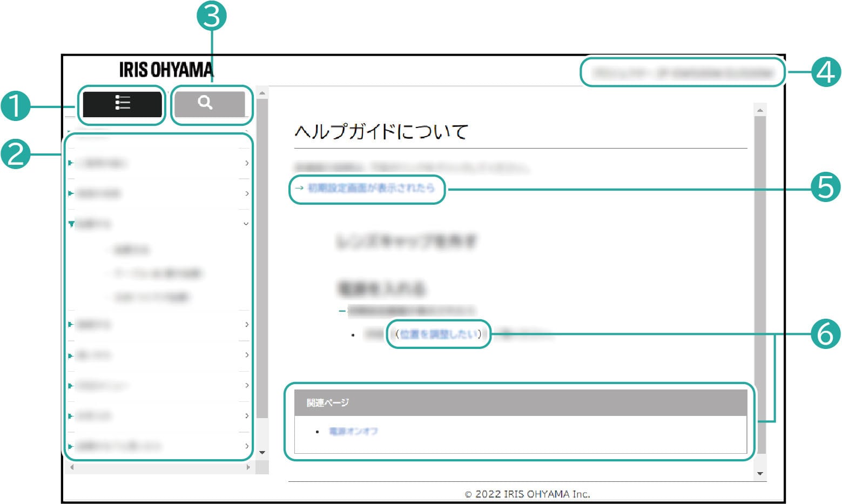Click sidebar horizontal scrollbar right arrow
842x504 pixels.
tap(248, 467)
